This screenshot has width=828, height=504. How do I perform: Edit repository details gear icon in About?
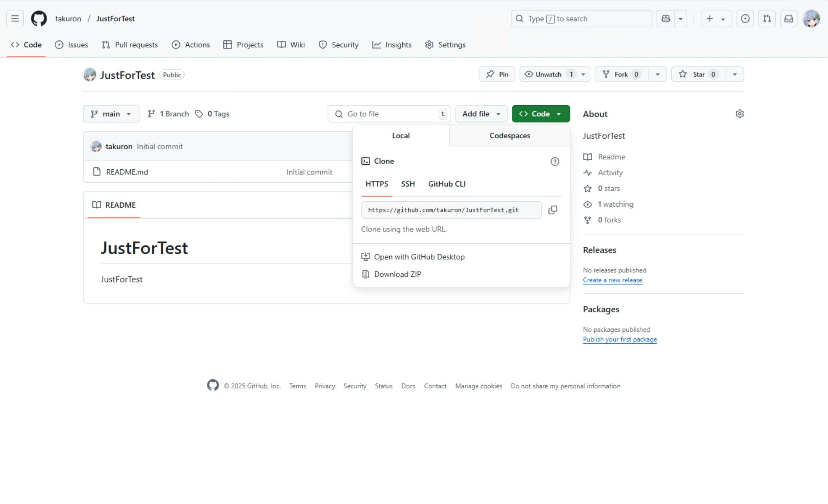pos(739,114)
